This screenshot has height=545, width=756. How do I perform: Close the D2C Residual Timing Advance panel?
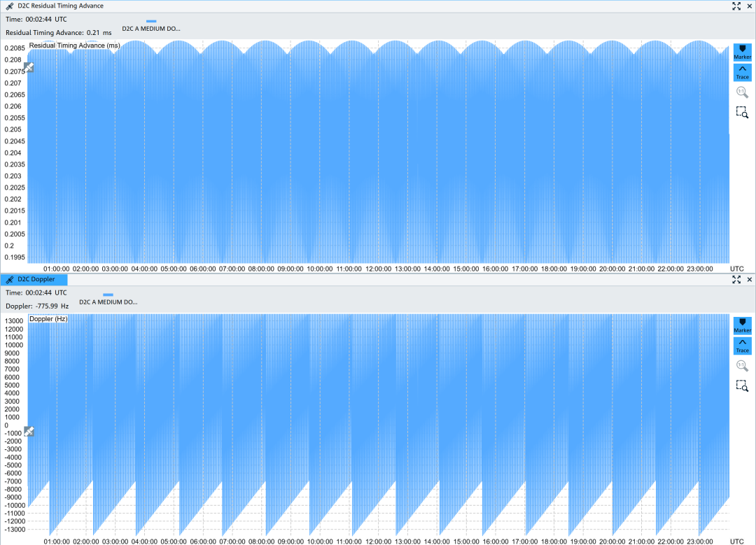point(750,6)
